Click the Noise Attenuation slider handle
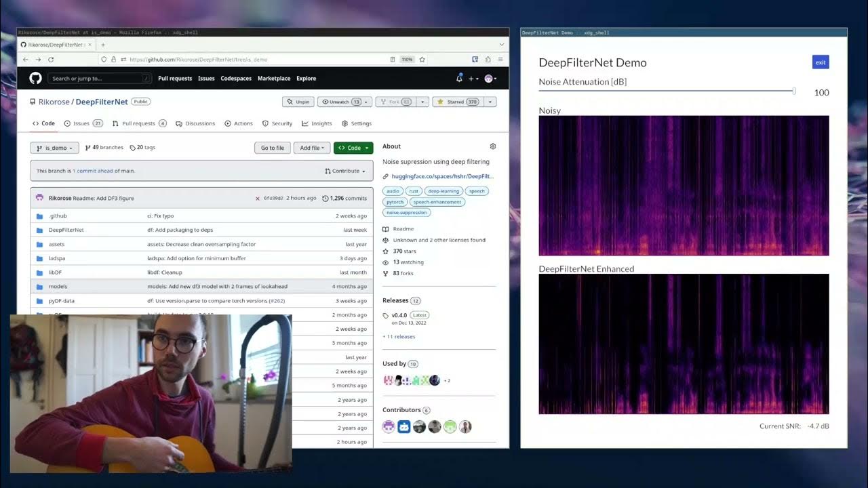Image resolution: width=868 pixels, height=488 pixels. [794, 91]
